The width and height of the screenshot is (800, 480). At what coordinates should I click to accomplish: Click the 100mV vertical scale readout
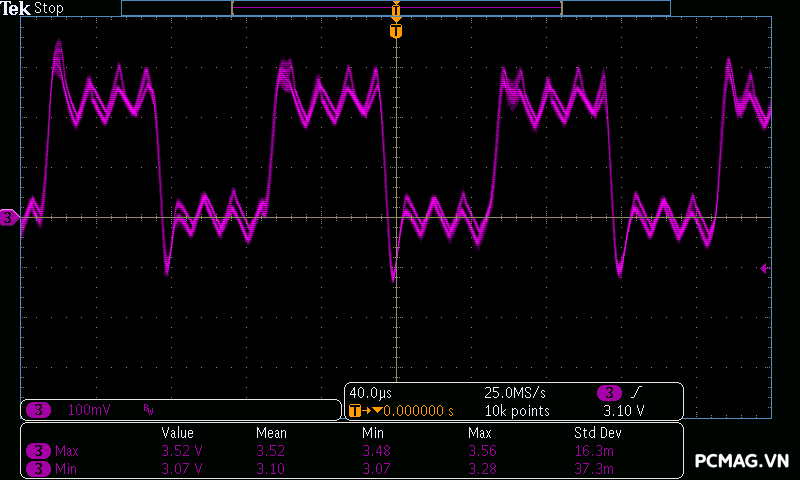(89, 410)
